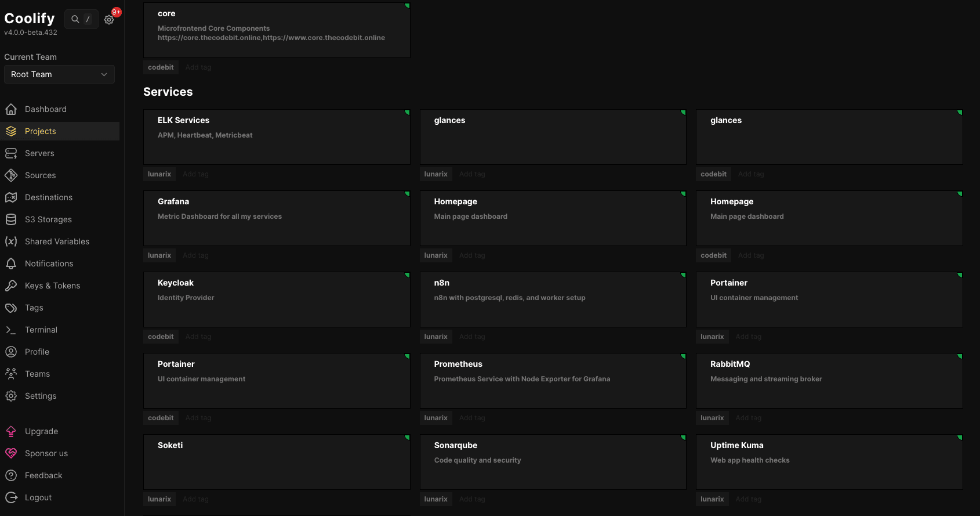Open the RabbitMQ service card
The width and height of the screenshot is (980, 516).
click(829, 381)
